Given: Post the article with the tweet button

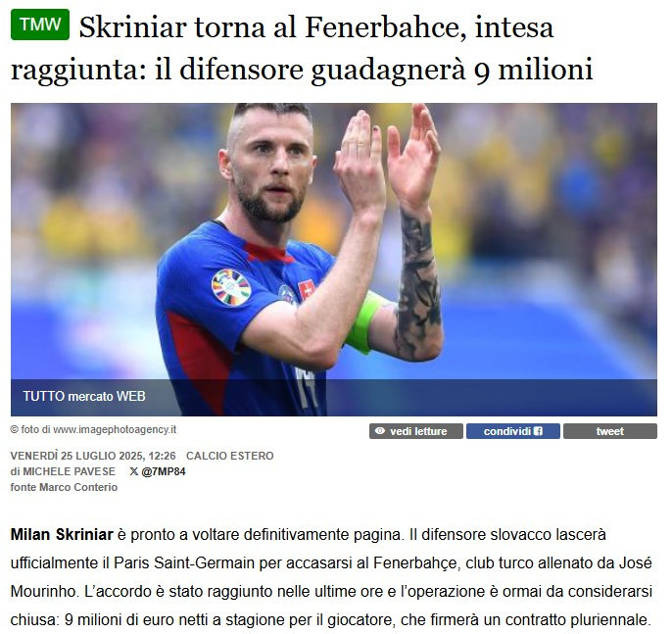Looking at the screenshot, I should point(610,431).
